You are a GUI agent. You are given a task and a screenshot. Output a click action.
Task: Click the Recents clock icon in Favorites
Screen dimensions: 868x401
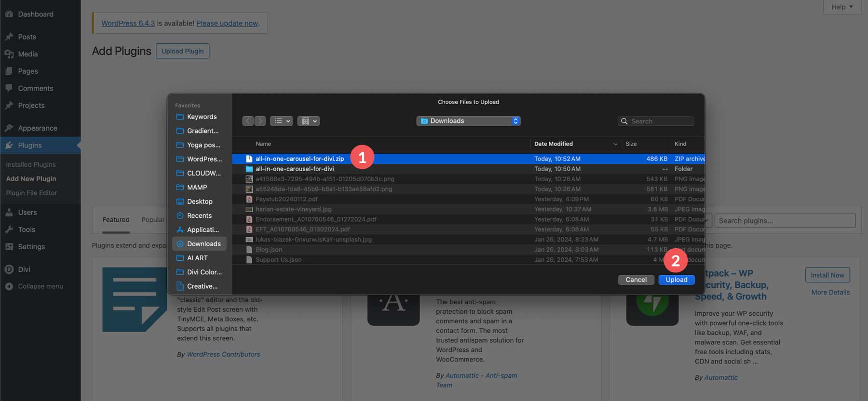click(x=180, y=215)
